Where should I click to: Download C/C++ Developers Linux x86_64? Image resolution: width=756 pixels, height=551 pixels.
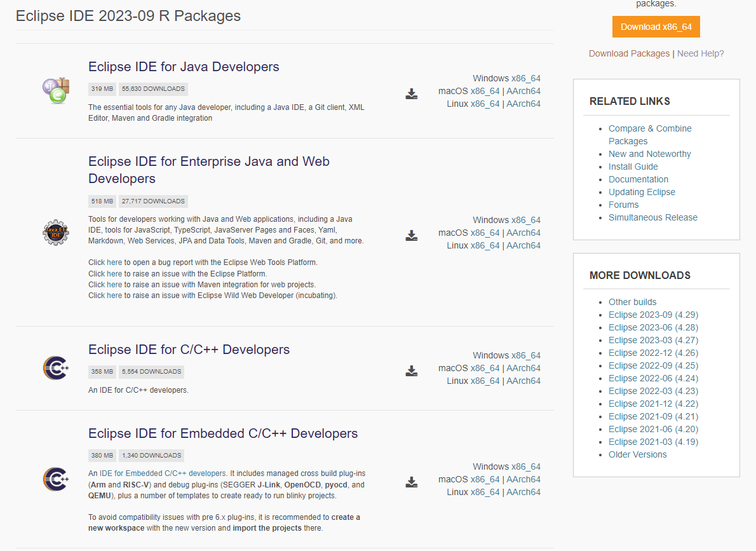(485, 381)
